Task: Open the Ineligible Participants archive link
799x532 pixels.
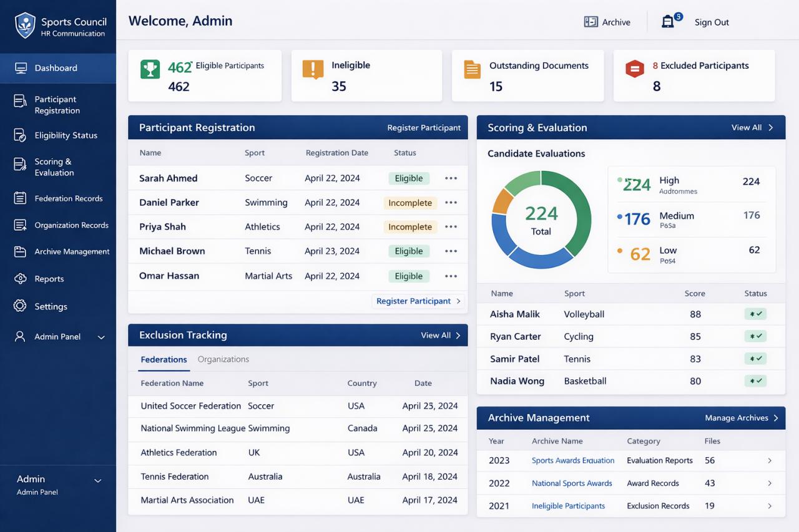Action: tap(568, 506)
